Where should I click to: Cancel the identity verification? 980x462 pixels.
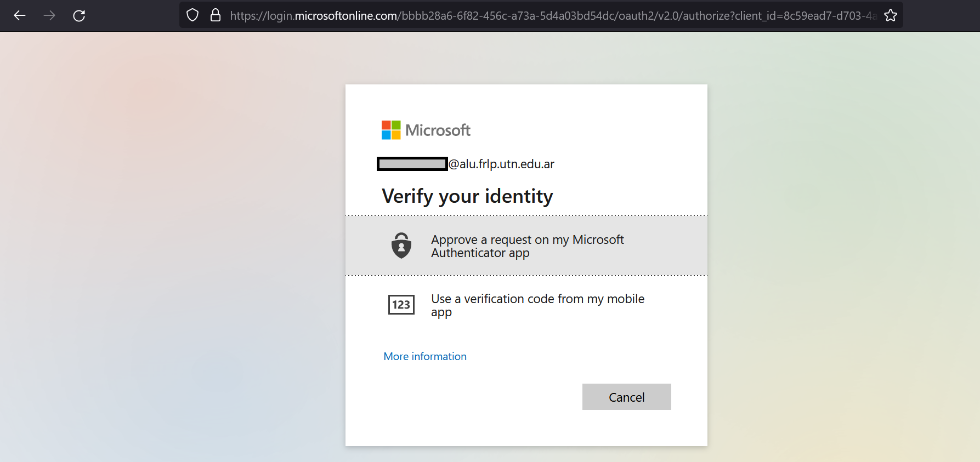tap(627, 397)
